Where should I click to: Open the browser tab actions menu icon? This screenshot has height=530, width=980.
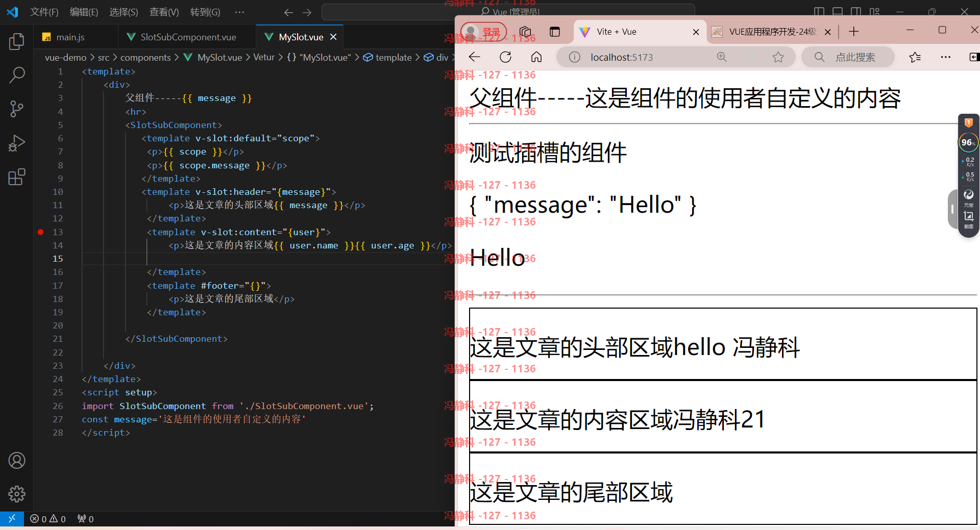click(x=555, y=32)
